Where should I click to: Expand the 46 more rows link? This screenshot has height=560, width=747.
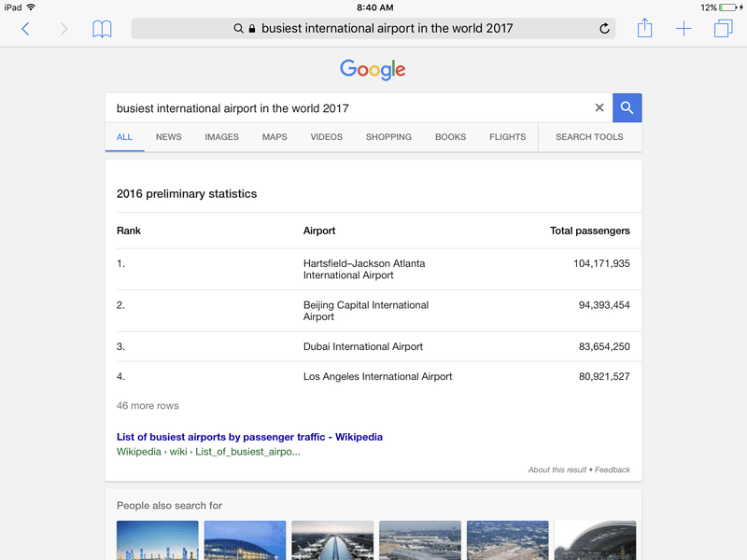tap(148, 406)
